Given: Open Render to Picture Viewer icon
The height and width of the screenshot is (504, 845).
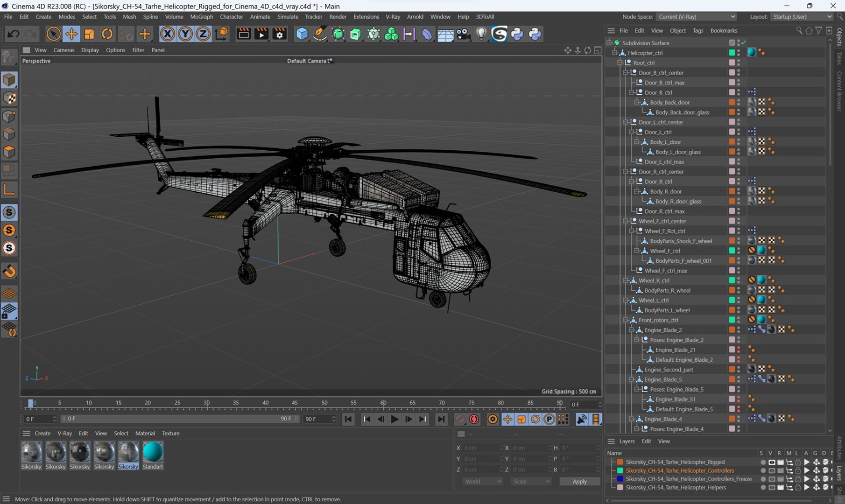Looking at the screenshot, I should (261, 34).
